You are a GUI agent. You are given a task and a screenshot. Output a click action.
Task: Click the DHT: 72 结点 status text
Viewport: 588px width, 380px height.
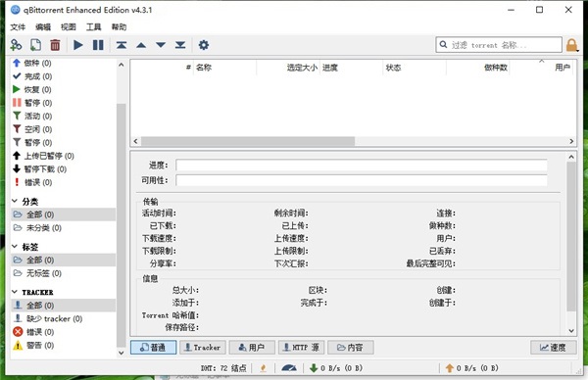click(x=223, y=368)
